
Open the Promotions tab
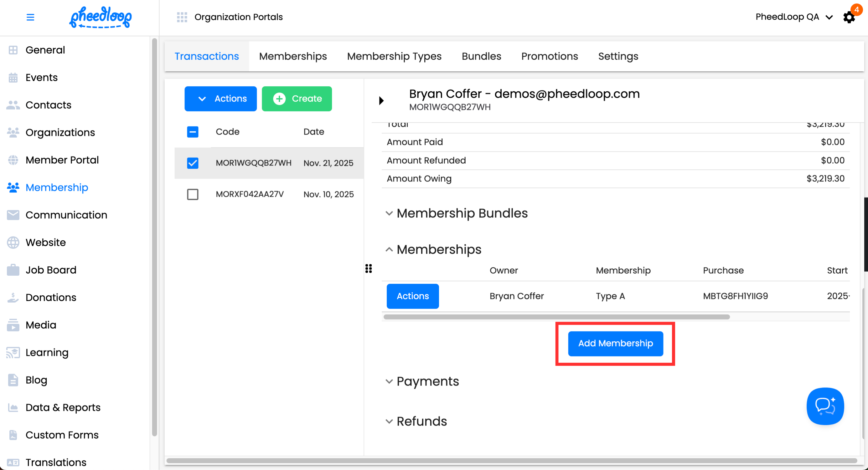549,56
